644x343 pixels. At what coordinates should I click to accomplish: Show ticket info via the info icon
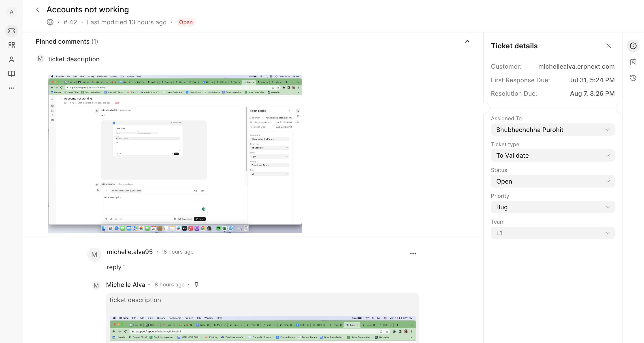[x=633, y=46]
